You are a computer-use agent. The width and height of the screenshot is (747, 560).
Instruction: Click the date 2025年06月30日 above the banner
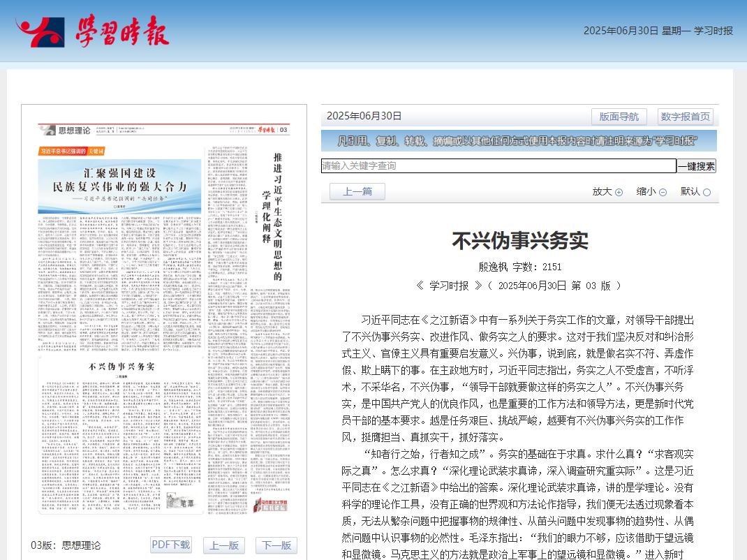(x=364, y=116)
